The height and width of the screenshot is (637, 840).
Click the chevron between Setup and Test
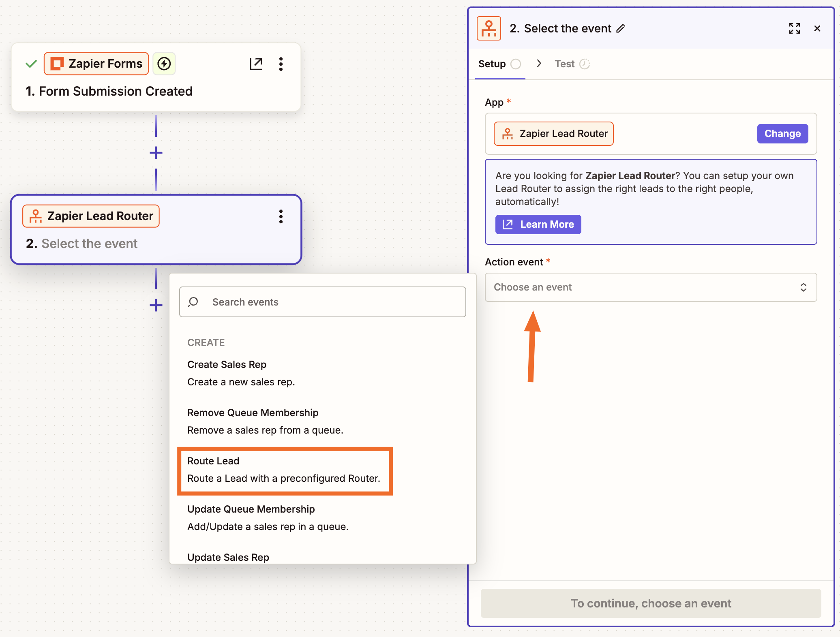pos(539,64)
